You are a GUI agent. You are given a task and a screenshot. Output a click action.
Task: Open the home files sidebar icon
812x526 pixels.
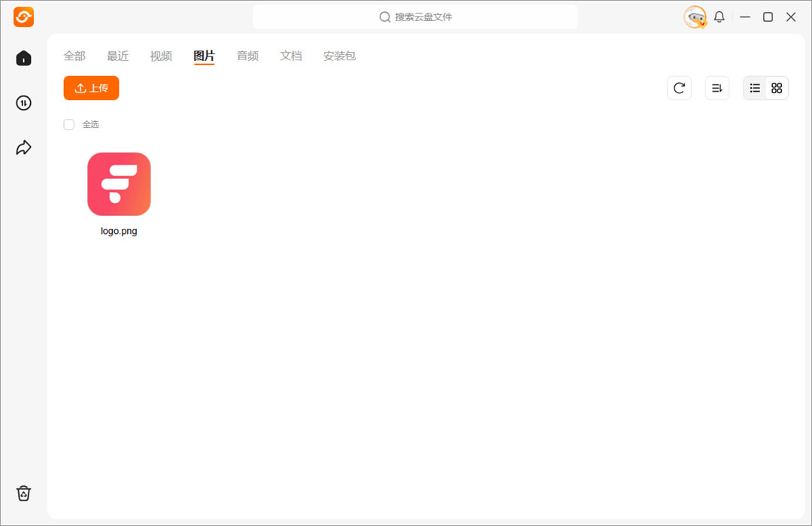[x=23, y=58]
